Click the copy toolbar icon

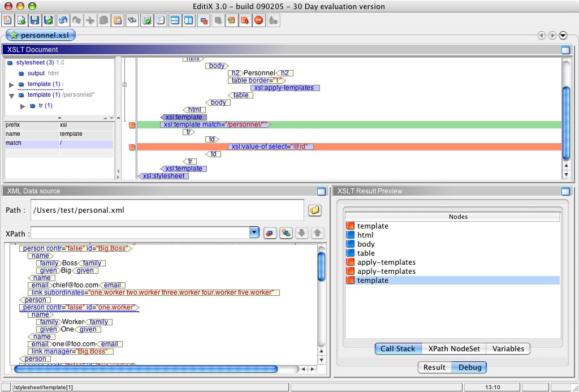(x=104, y=20)
